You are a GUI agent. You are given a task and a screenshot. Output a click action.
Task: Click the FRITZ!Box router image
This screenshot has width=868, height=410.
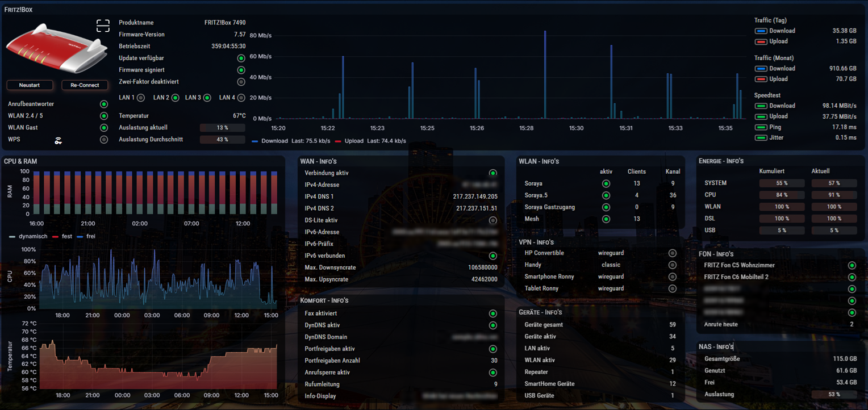(57, 48)
